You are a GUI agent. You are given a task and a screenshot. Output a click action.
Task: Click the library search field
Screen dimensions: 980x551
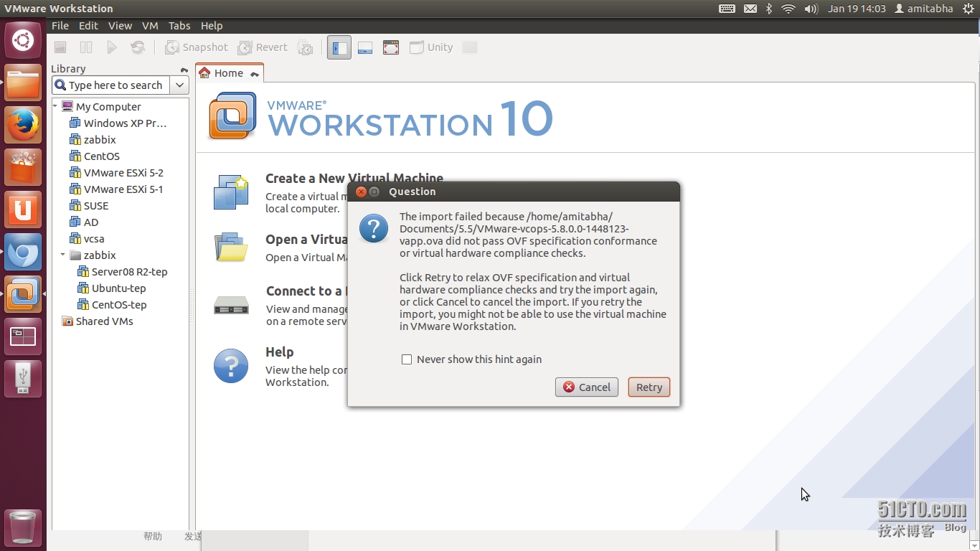[x=110, y=85]
